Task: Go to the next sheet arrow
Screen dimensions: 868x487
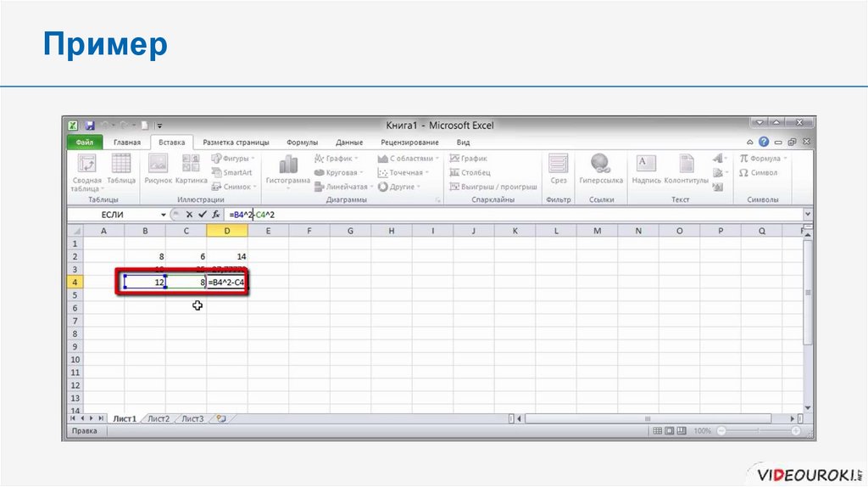Action: point(92,419)
